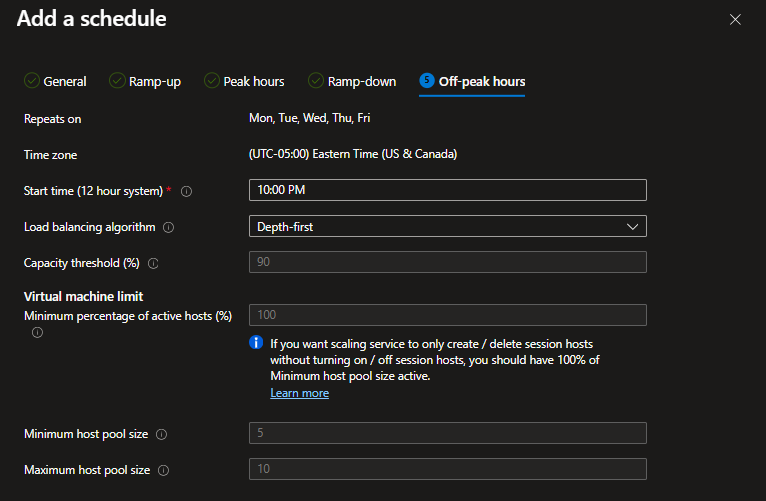Click the Minimum host pool size field
The height and width of the screenshot is (501, 766).
tap(447, 433)
